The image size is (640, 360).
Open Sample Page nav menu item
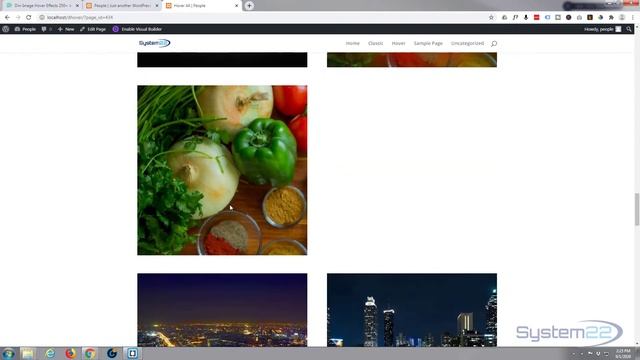[428, 43]
